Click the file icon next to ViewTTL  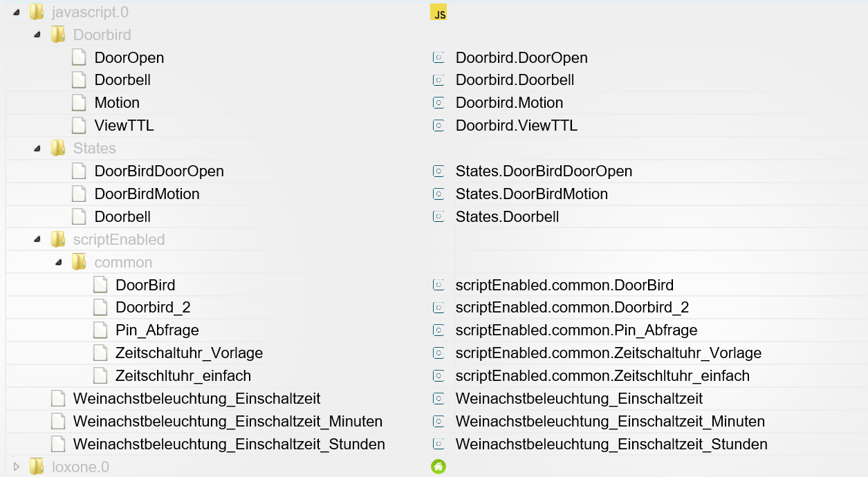pos(80,126)
